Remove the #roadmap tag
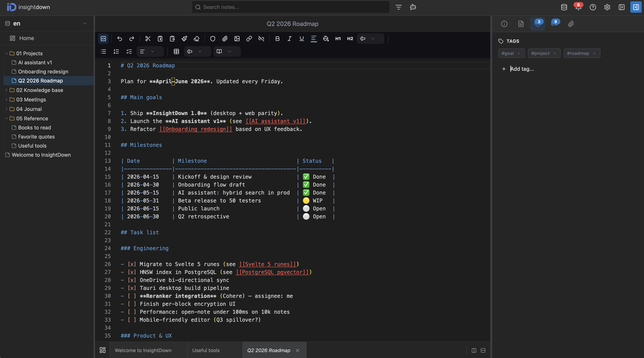This screenshot has width=644, height=358. pos(594,53)
